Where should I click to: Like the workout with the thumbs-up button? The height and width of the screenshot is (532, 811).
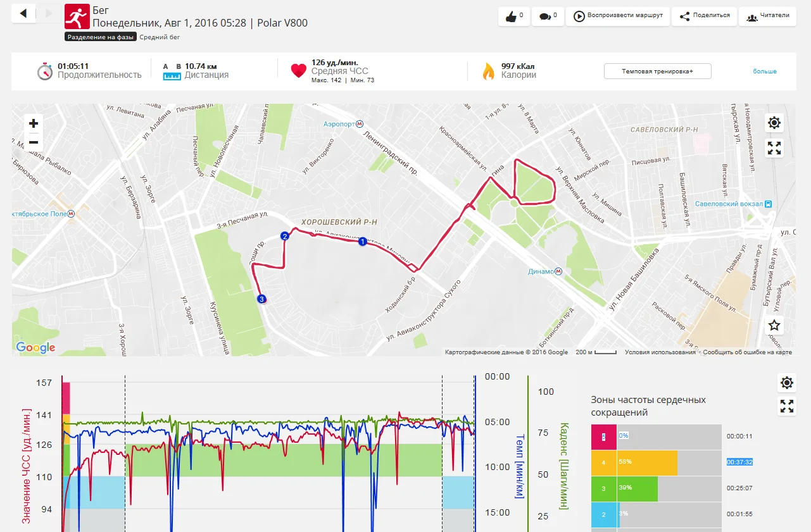pos(513,16)
